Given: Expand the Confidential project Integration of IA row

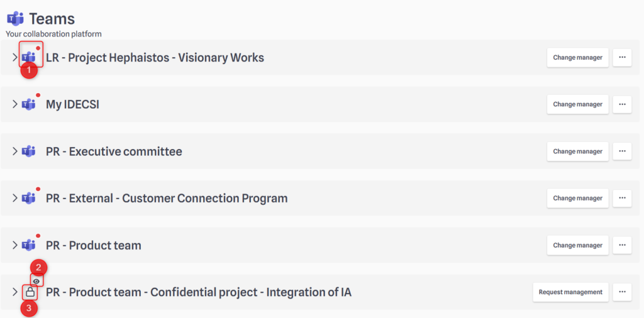Looking at the screenshot, I should (x=15, y=292).
